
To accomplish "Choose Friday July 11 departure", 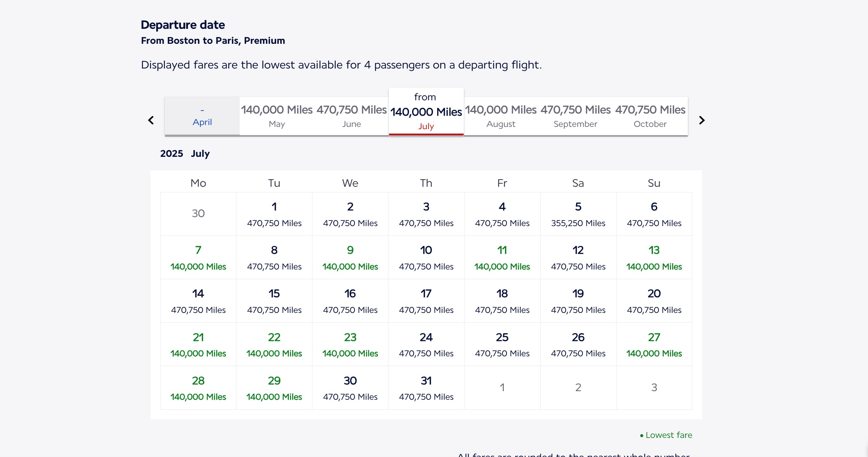I will click(502, 258).
